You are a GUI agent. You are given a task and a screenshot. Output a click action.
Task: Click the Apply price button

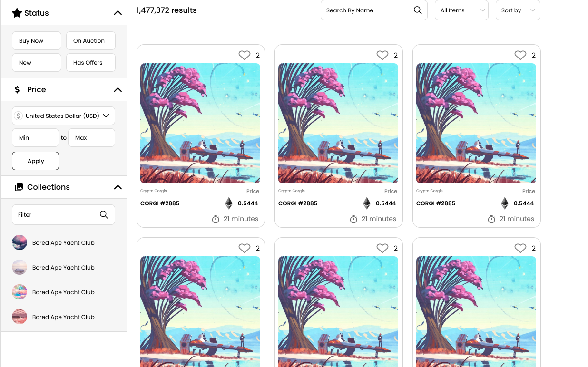point(35,161)
